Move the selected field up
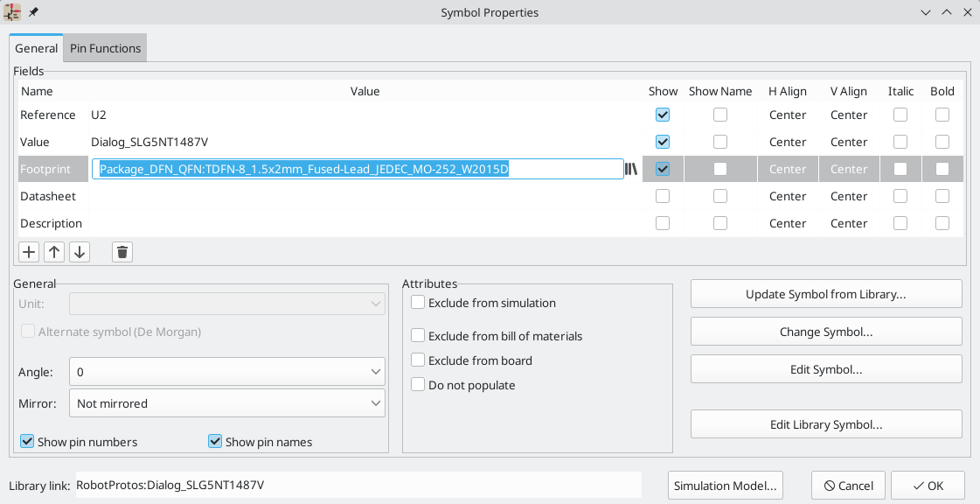 (x=54, y=251)
